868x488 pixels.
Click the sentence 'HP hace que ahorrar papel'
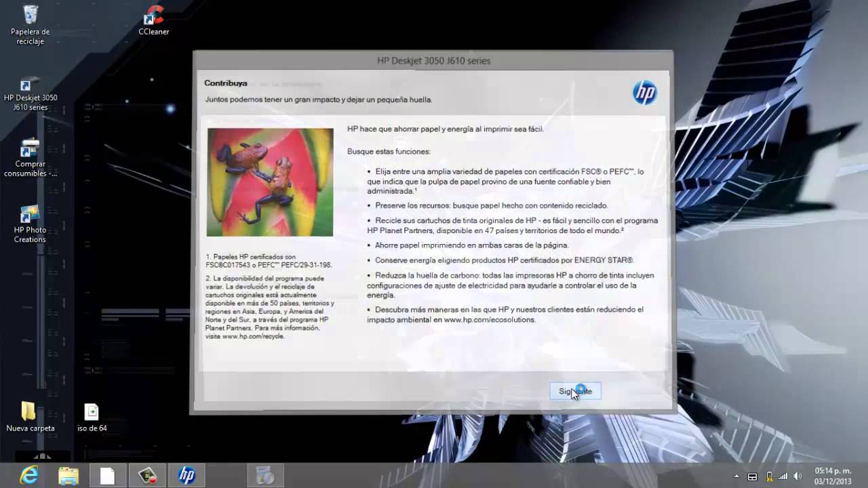[x=446, y=129]
